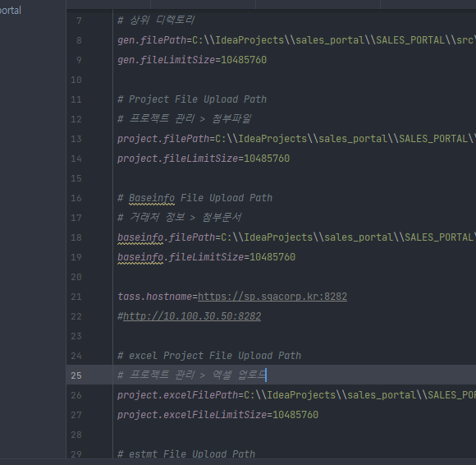Select the 10485760 value of baseinfo.fileLimitSize
Image resolution: width=476 pixels, height=465 pixels.
pyautogui.click(x=272, y=257)
